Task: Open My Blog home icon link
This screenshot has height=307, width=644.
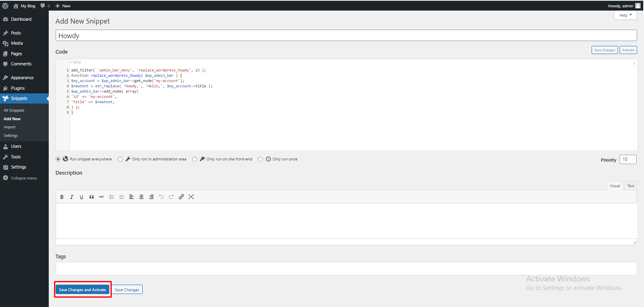Action: pyautogui.click(x=16, y=6)
